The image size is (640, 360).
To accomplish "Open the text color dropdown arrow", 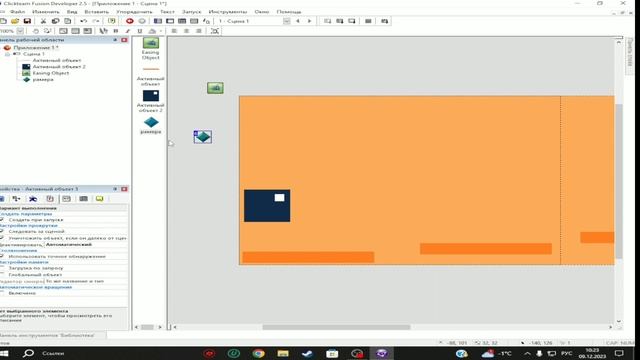I will 160,31.
